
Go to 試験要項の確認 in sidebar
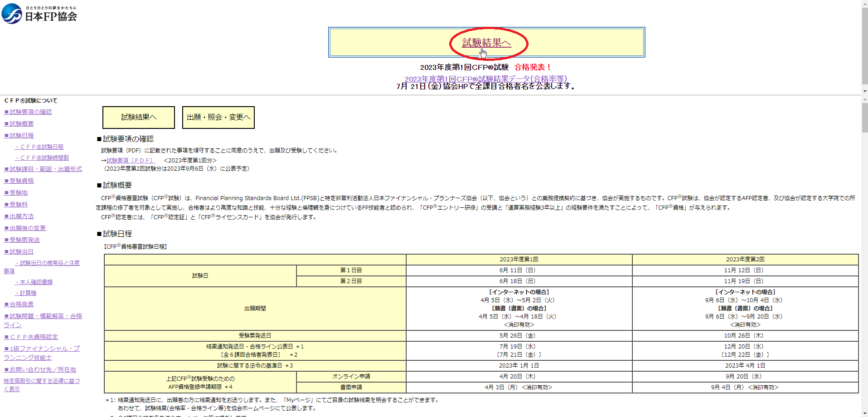pos(28,112)
